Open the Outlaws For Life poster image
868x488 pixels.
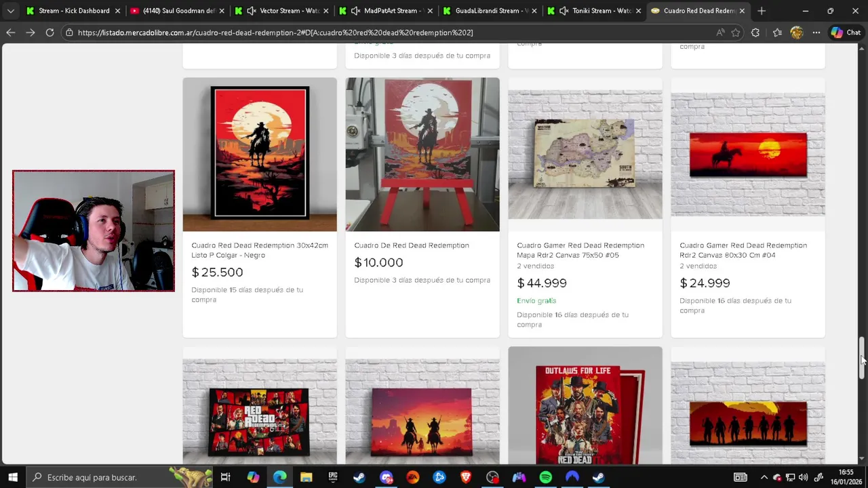tap(585, 405)
